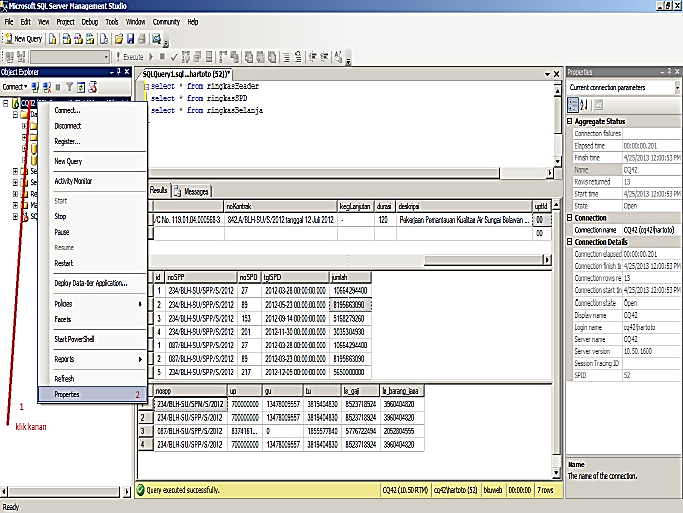Open the Tools menu
Screen dimensions: 683x513
pyautogui.click(x=112, y=22)
